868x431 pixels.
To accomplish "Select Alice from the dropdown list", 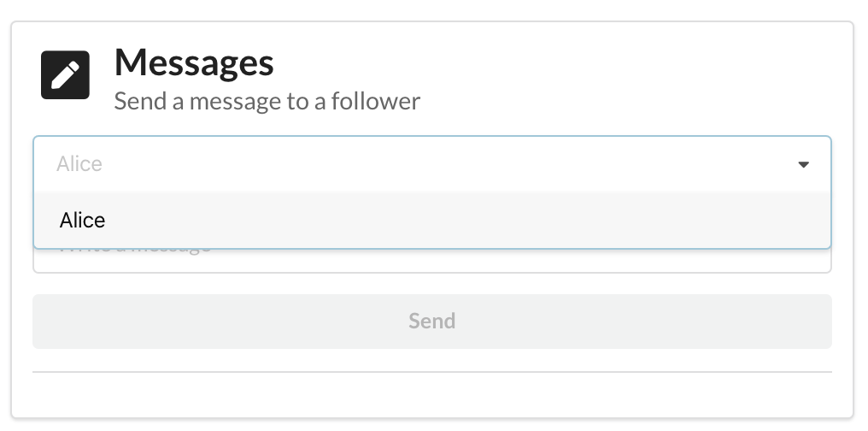I will (83, 221).
